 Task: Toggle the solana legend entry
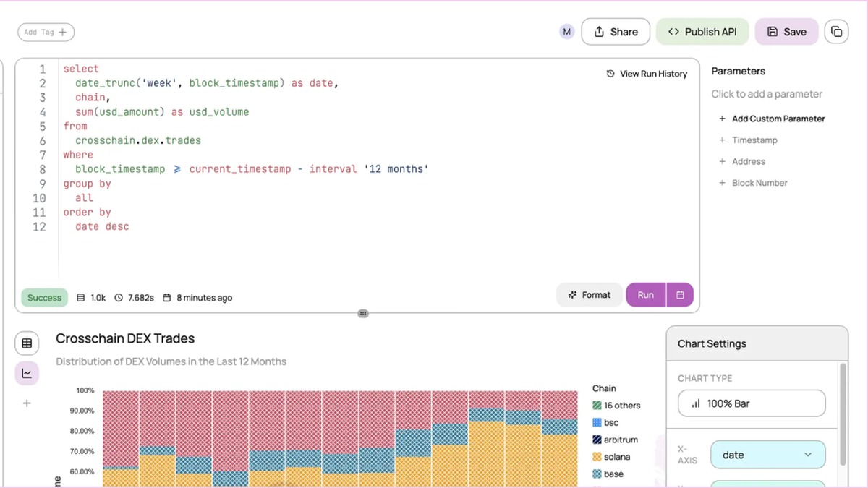[x=611, y=457]
